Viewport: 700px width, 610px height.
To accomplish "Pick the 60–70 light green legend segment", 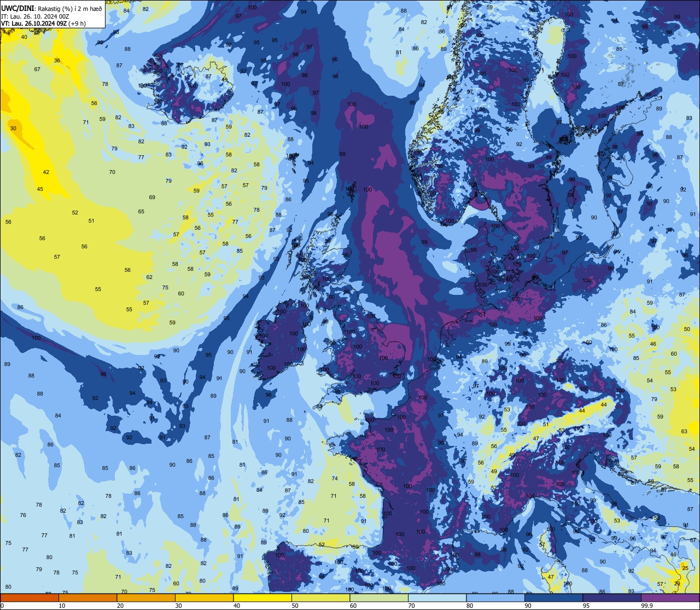I will click(379, 598).
